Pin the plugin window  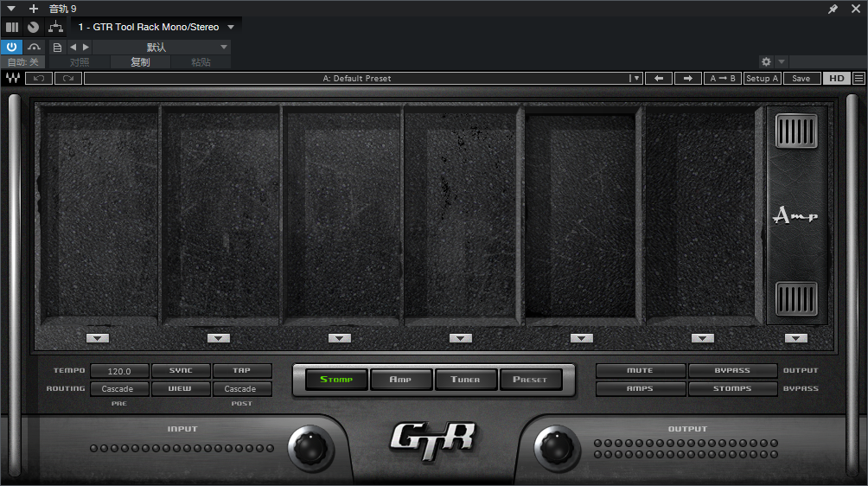[833, 9]
